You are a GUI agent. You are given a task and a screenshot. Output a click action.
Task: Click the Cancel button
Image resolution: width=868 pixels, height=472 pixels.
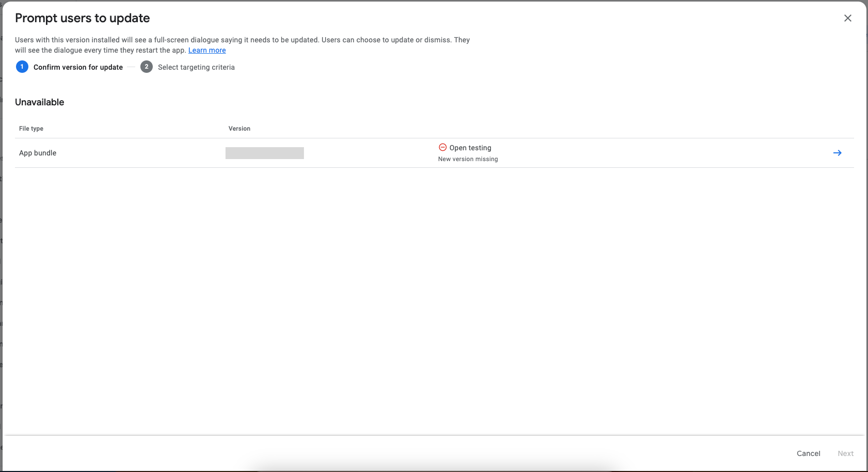click(808, 453)
